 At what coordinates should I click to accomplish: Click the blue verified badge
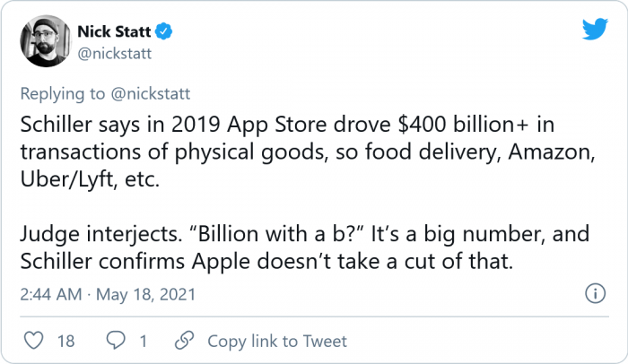[166, 33]
